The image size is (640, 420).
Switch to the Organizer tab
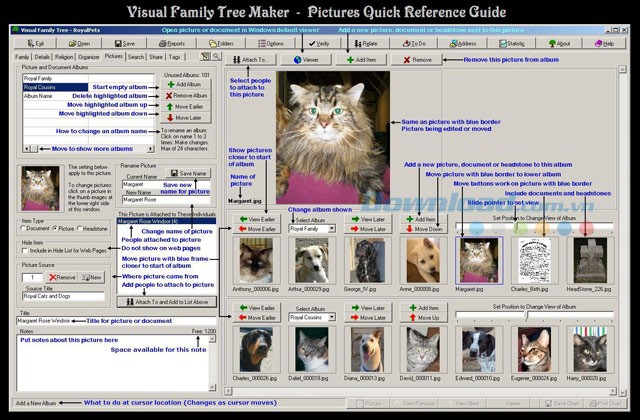pos(89,57)
